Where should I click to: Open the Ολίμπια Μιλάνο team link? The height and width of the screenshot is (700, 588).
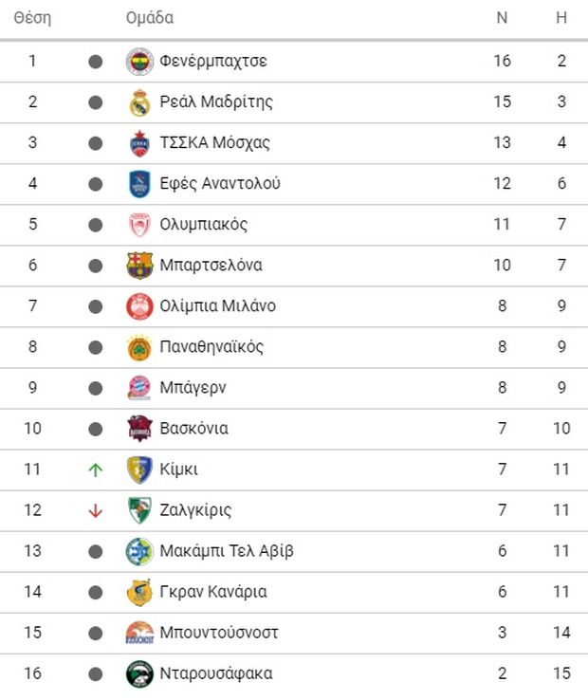click(x=218, y=306)
